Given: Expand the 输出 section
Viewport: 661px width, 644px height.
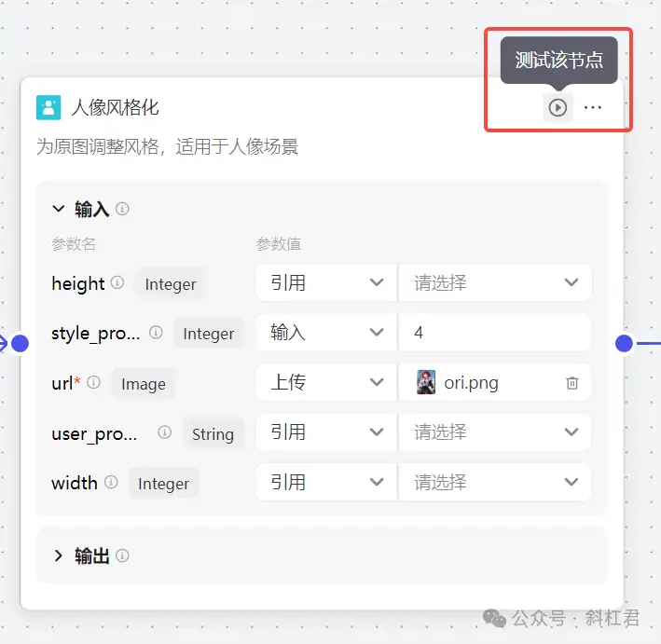Looking at the screenshot, I should 58,555.
